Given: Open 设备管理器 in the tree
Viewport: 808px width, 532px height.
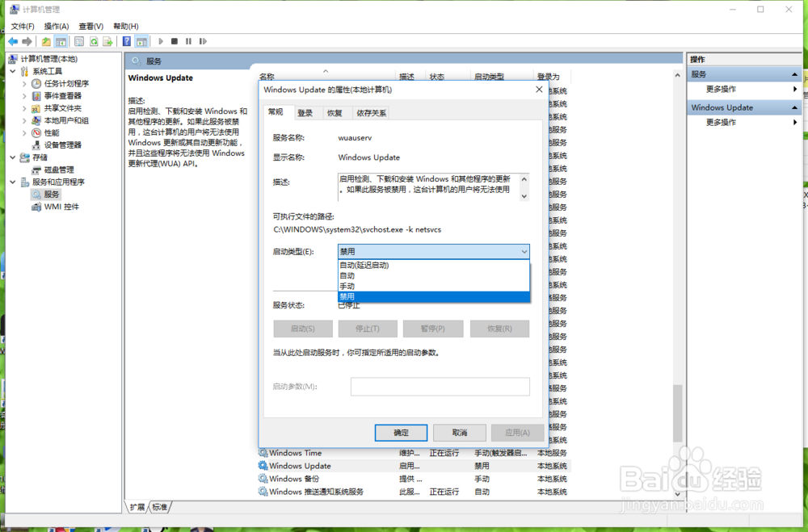Looking at the screenshot, I should coord(62,145).
